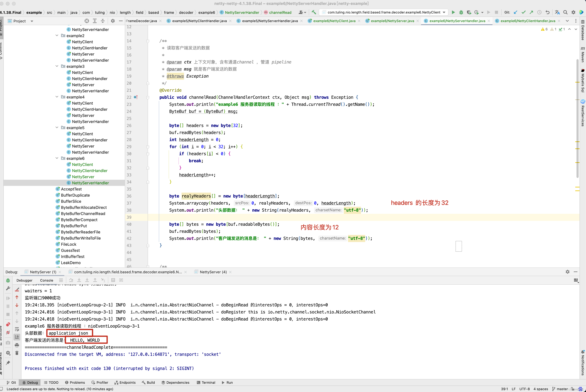Toggle Soft-Wrap in console toolbar

pyautogui.click(x=17, y=329)
